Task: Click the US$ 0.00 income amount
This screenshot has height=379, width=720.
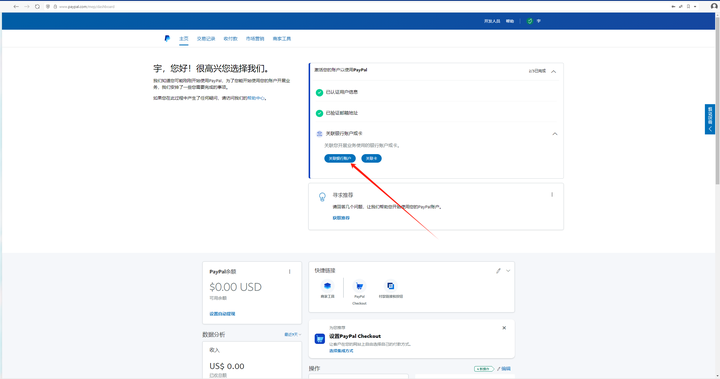Action: pos(227,366)
